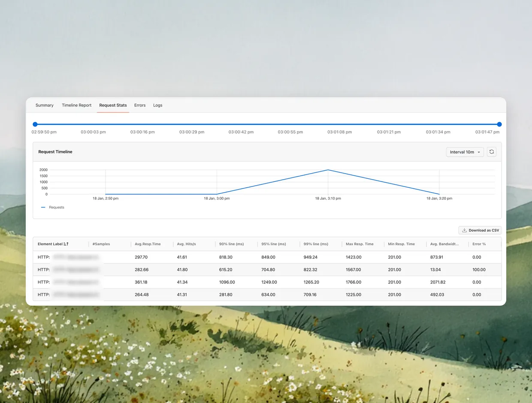This screenshot has width=532, height=403.
Task: Select the end handle of the time range slider
Action: [499, 124]
